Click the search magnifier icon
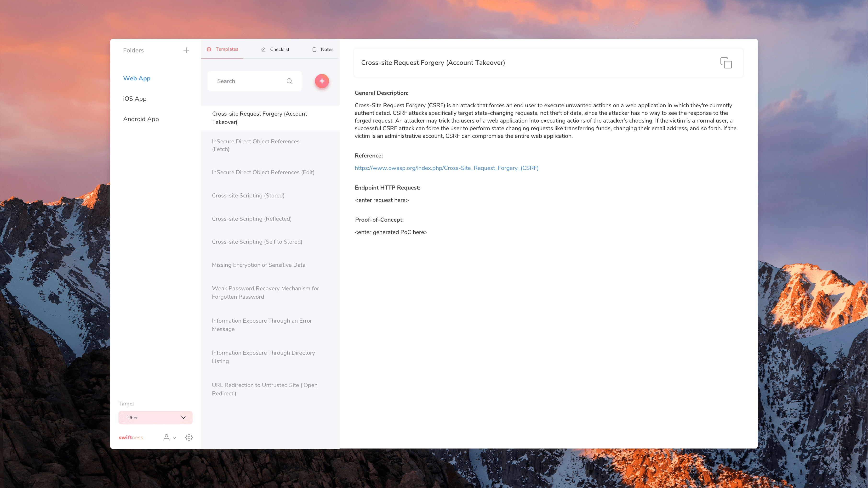868x488 pixels. click(289, 81)
